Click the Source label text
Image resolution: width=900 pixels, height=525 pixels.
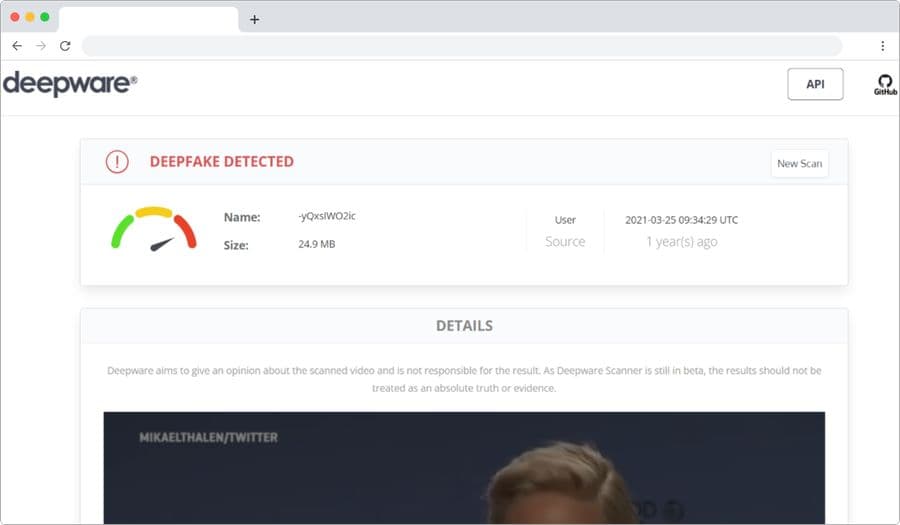click(565, 242)
